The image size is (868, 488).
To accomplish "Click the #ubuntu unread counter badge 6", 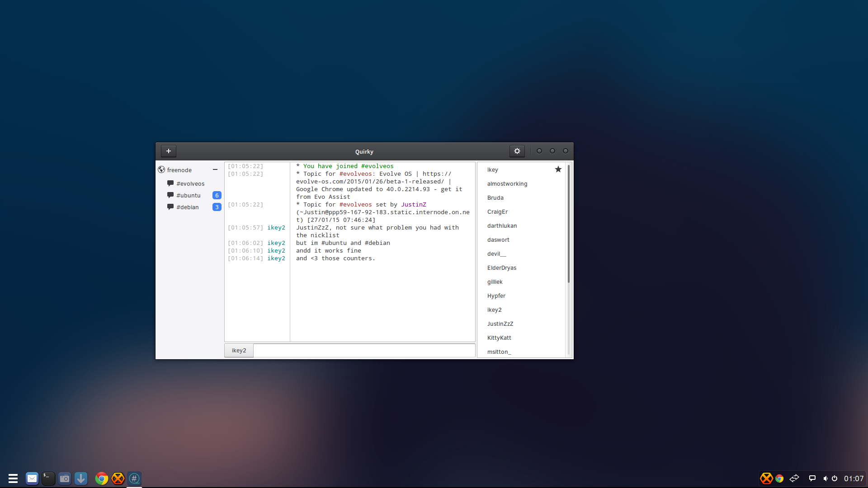I will coord(217,195).
